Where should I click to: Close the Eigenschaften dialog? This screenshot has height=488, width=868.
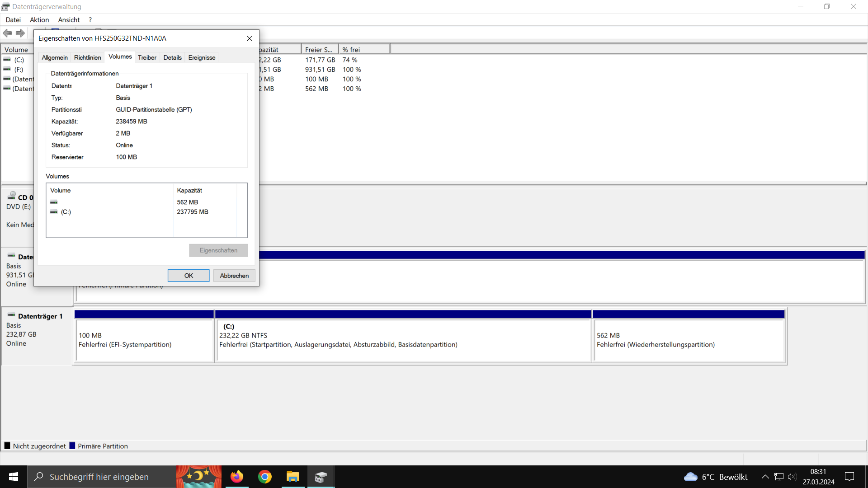(250, 38)
